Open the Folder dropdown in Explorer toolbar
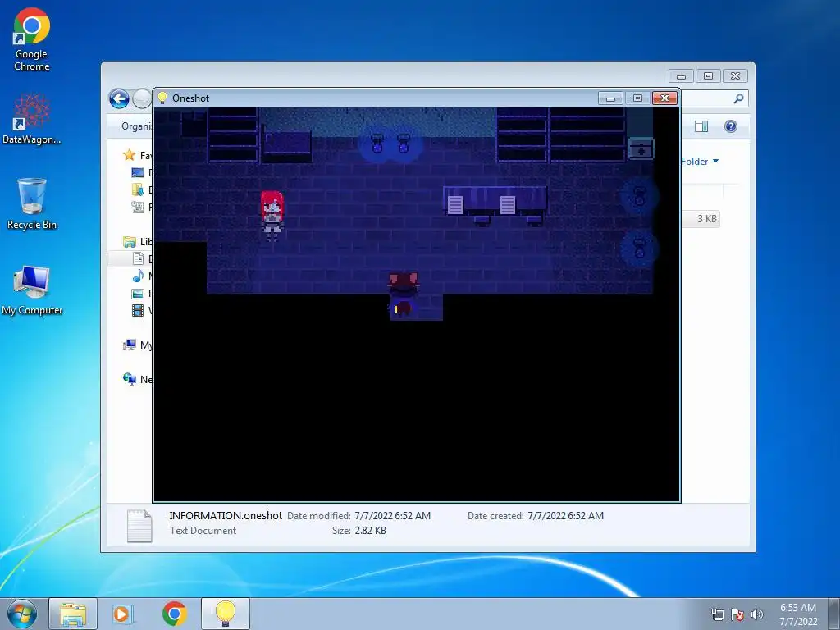The height and width of the screenshot is (630, 840). (700, 162)
